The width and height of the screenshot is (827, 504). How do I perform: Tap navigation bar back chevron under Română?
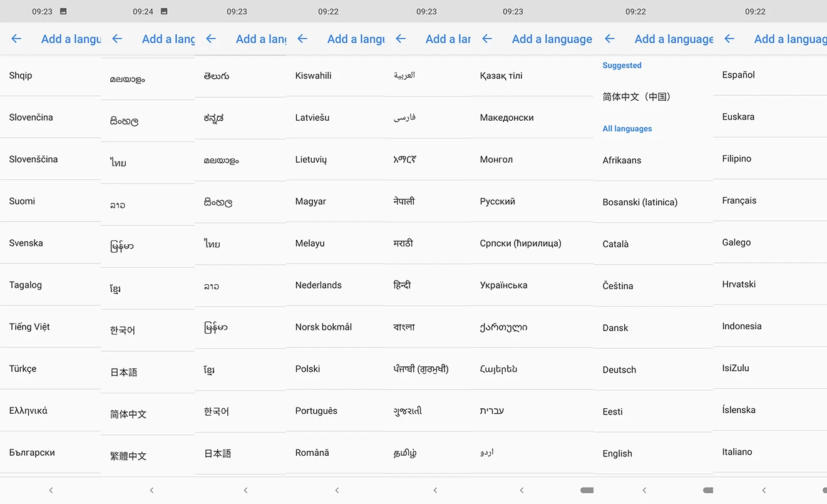coord(337,490)
